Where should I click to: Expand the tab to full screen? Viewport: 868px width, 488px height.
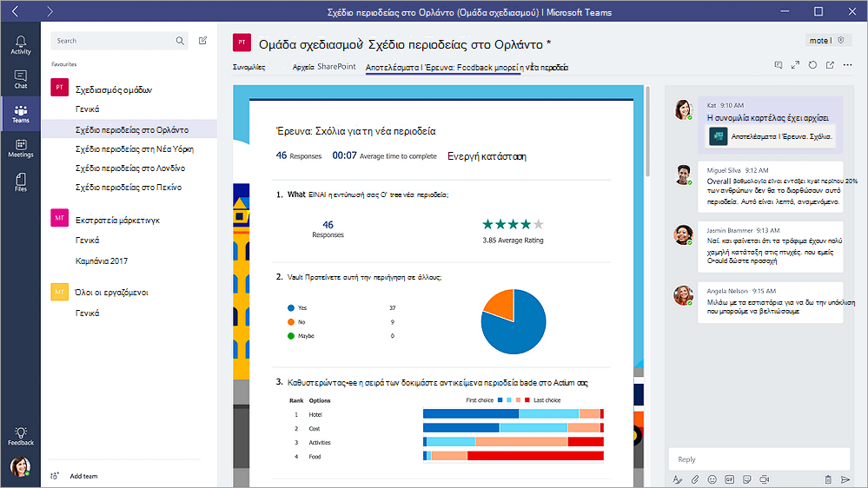pyautogui.click(x=796, y=65)
